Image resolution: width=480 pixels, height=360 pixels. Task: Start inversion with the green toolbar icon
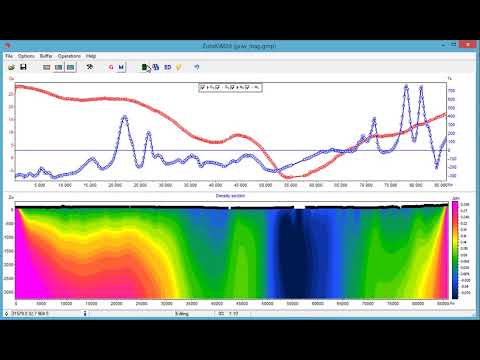point(145,67)
